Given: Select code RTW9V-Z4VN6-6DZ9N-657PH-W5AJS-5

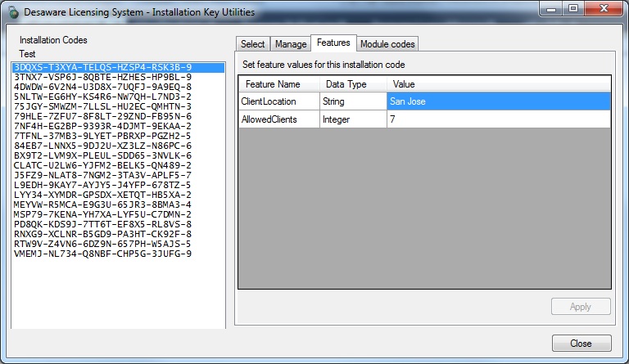Looking at the screenshot, I should (x=118, y=244).
